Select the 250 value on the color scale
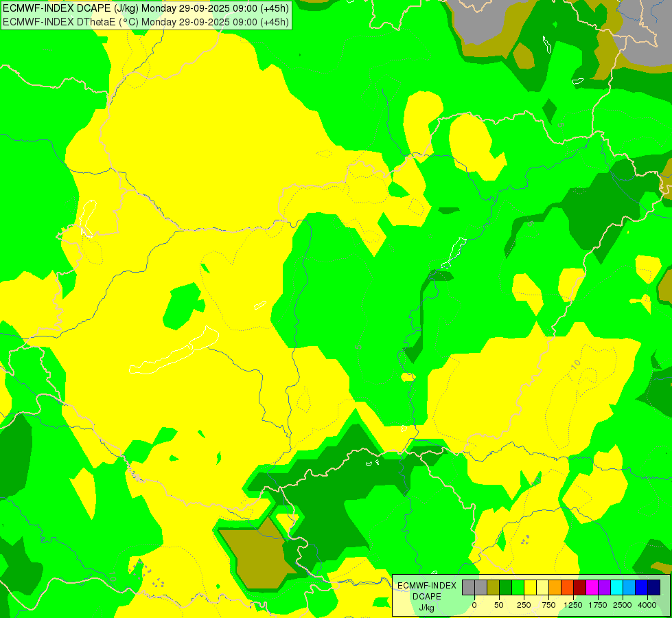672x618 pixels. tap(524, 605)
